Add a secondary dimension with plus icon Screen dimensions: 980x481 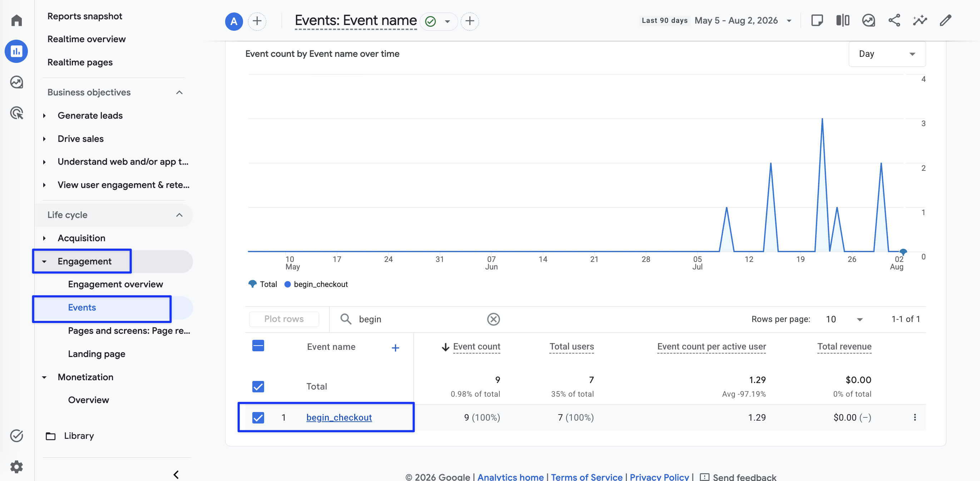395,348
